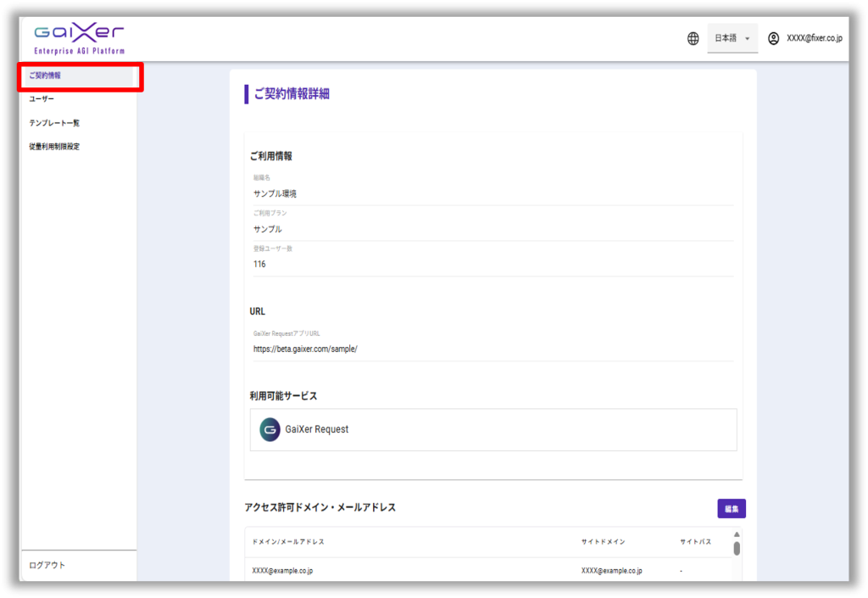Click the ドメイン/メールアドレス column header
The image size is (868, 598).
tap(288, 541)
